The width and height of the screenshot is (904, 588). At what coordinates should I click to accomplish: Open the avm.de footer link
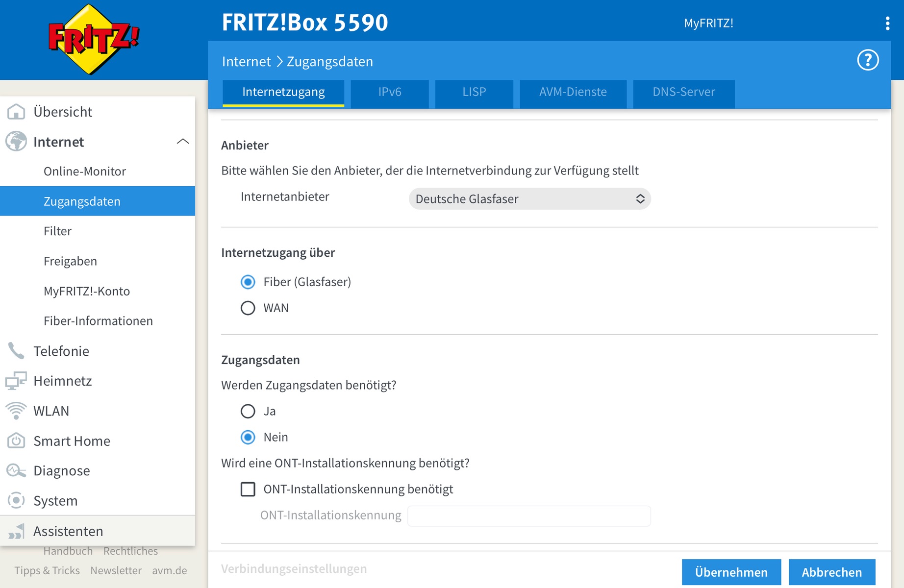coord(170,570)
